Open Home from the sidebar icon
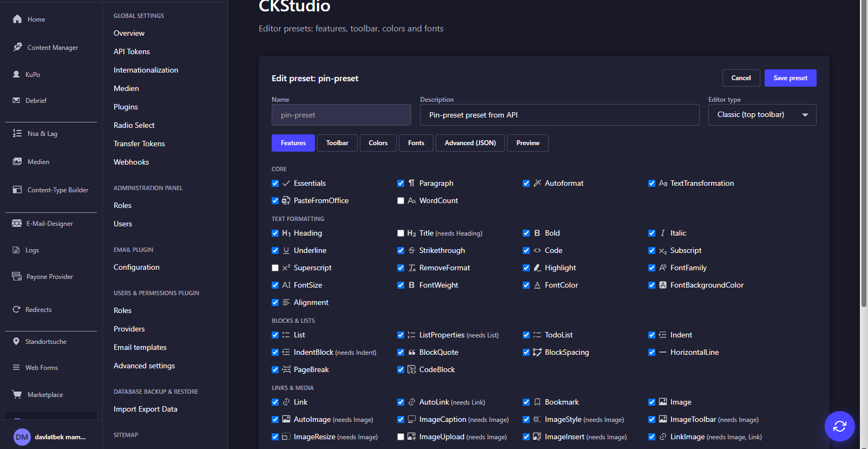 pos(17,19)
